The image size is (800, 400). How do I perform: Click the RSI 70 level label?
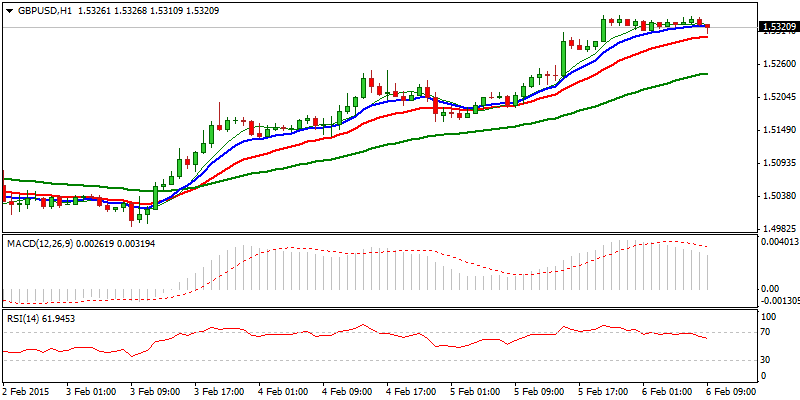(x=767, y=331)
